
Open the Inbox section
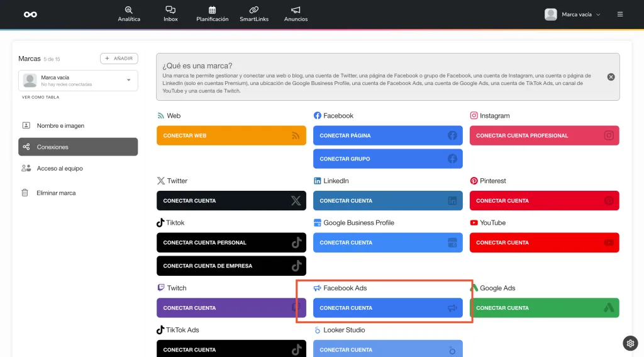(170, 14)
